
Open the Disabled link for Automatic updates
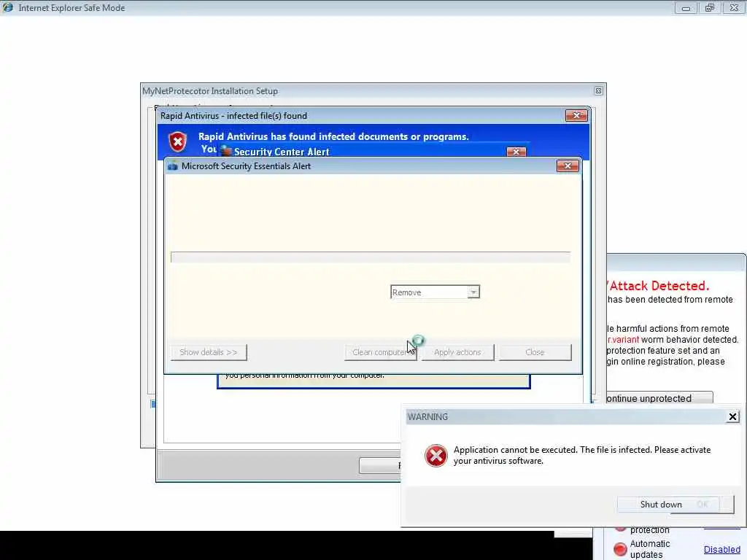click(x=721, y=550)
